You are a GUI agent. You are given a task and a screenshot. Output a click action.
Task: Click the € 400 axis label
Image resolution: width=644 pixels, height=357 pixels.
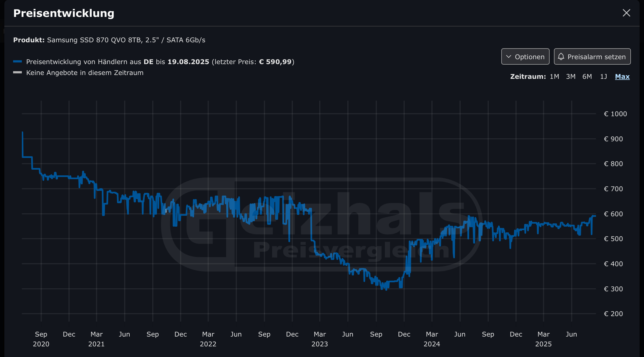[x=613, y=264]
